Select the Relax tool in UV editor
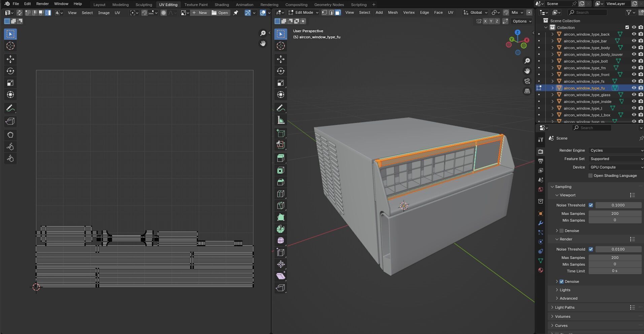Viewport: 644px width, 334px height. tap(10, 147)
